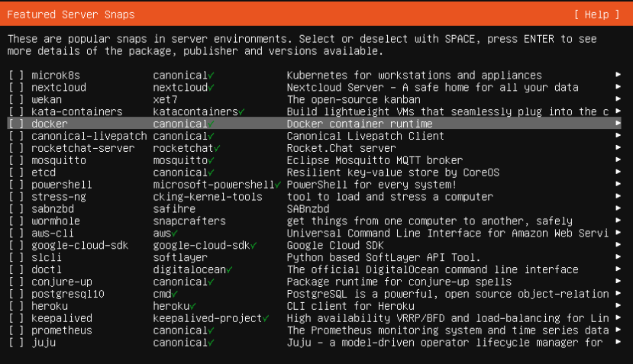Click the verified checkmark next to keepalived-project
The width and height of the screenshot is (633, 364).
point(266,318)
